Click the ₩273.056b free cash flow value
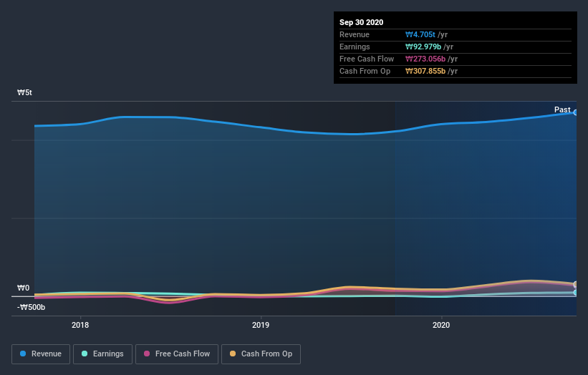Viewport: 588px width, 375px height. [425, 59]
